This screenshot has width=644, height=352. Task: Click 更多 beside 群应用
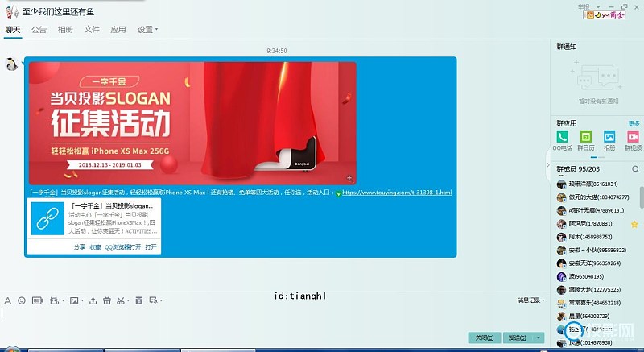pos(634,123)
